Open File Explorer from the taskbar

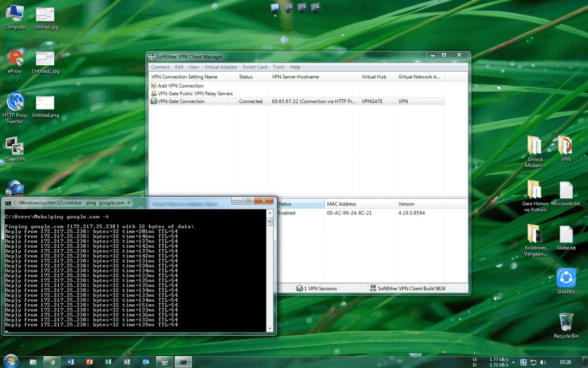tap(33, 362)
